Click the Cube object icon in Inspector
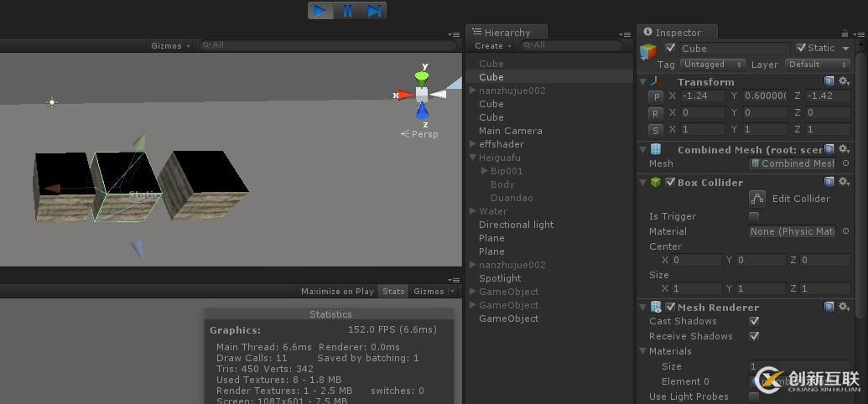This screenshot has width=868, height=404. [x=648, y=51]
